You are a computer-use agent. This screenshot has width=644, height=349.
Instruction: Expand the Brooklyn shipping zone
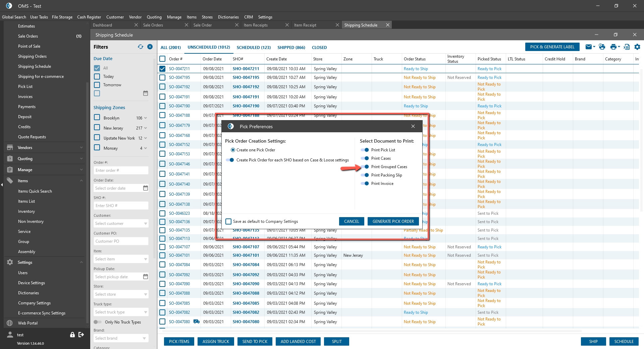pyautogui.click(x=146, y=118)
